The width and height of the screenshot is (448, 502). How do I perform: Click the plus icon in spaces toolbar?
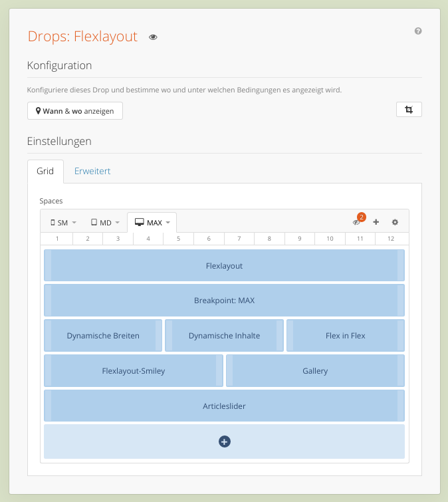pos(376,222)
